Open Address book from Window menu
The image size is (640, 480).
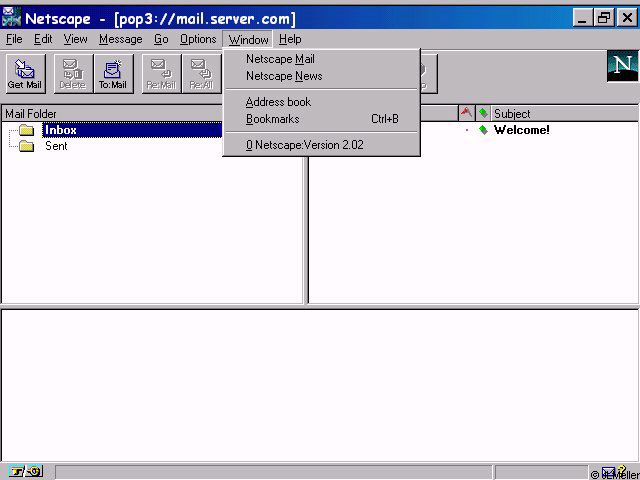coord(322,102)
